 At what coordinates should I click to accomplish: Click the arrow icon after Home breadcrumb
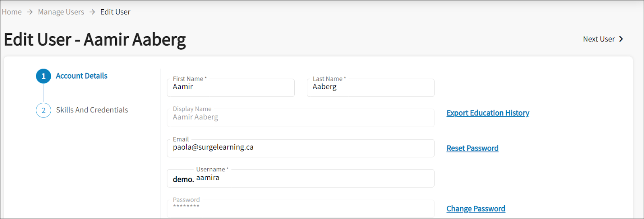tap(30, 12)
